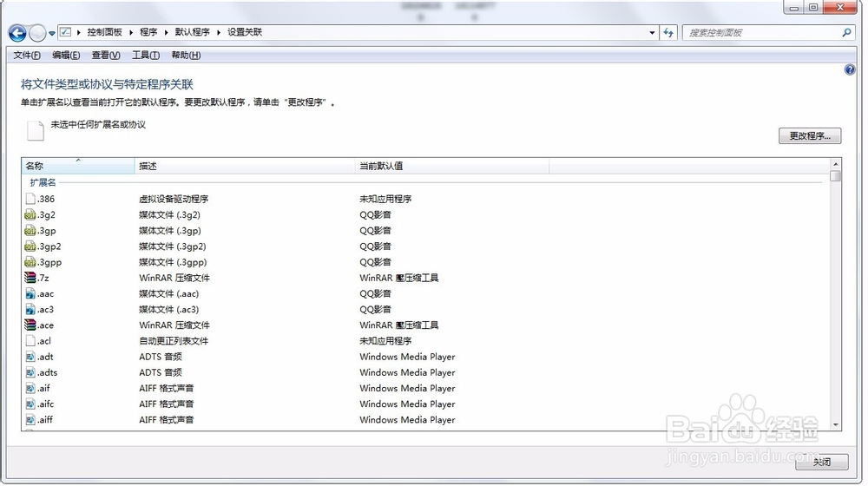Image resolution: width=868 pixels, height=486 pixels.
Task: Click the 关闭 button
Action: tap(822, 462)
